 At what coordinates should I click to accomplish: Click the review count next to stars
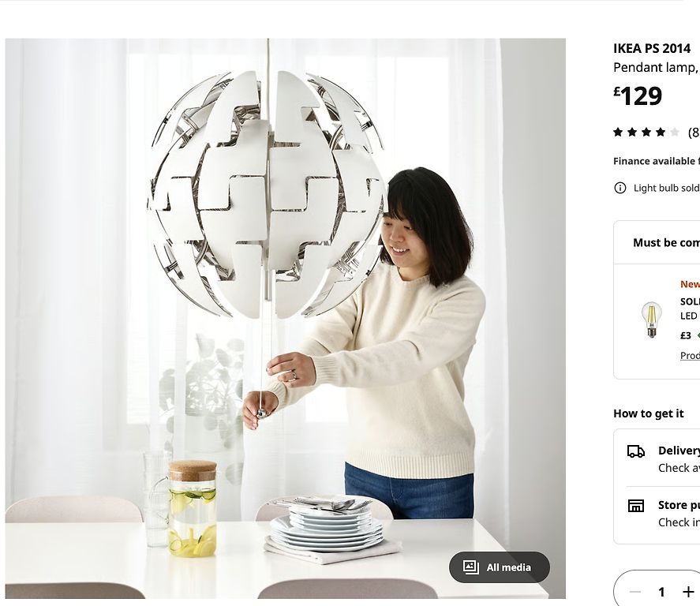pyautogui.click(x=694, y=132)
